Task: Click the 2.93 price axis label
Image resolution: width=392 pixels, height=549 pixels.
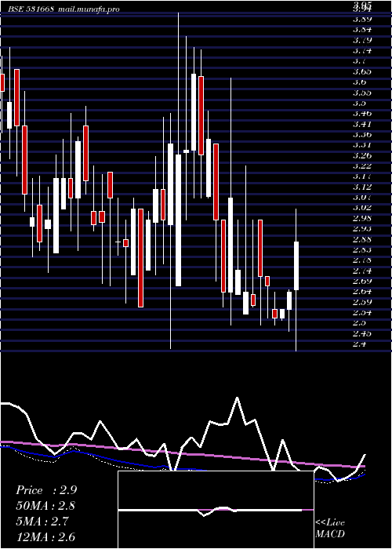Action: [x=362, y=229]
